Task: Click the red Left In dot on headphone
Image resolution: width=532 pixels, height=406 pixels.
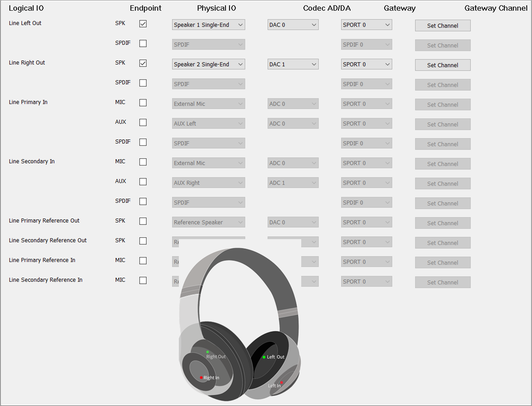Action: click(282, 382)
